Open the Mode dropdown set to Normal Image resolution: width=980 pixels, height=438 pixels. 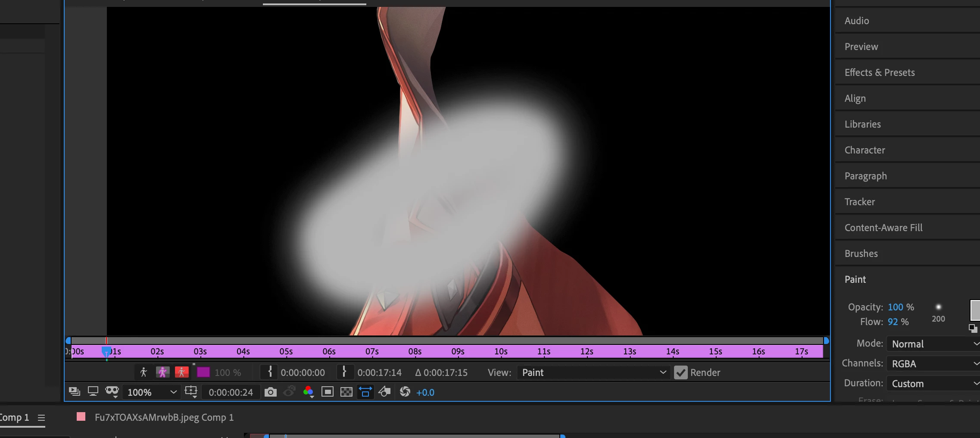(933, 344)
